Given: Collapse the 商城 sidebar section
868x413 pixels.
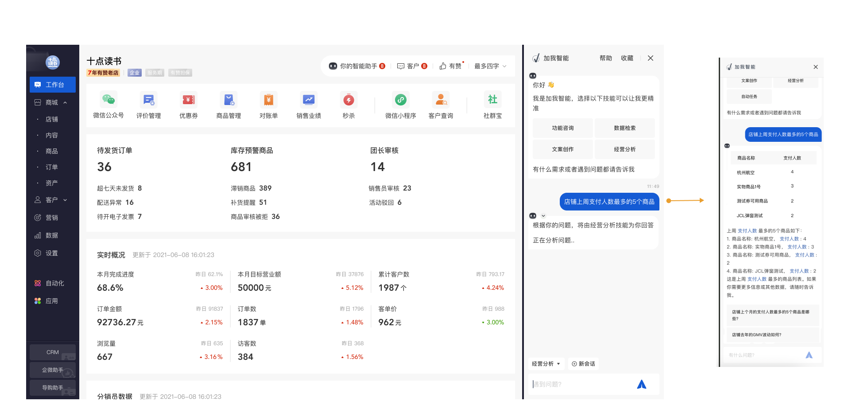Looking at the screenshot, I should 65,103.
